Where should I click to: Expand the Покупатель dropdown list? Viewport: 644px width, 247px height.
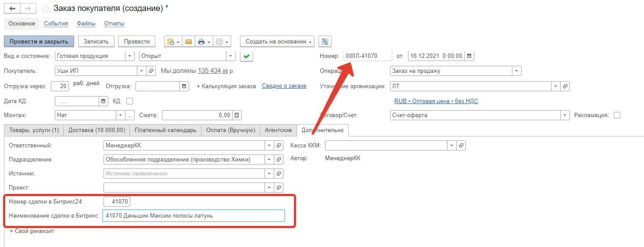pos(142,71)
